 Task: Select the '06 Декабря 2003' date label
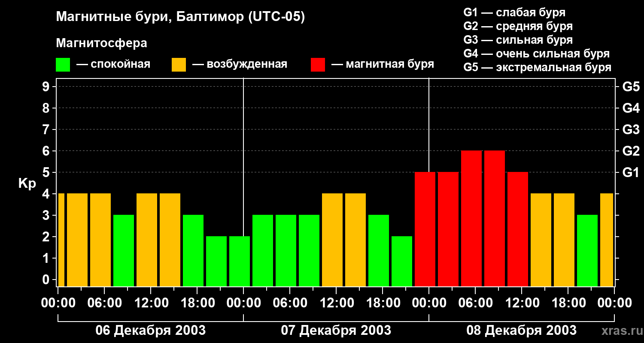pos(150,331)
